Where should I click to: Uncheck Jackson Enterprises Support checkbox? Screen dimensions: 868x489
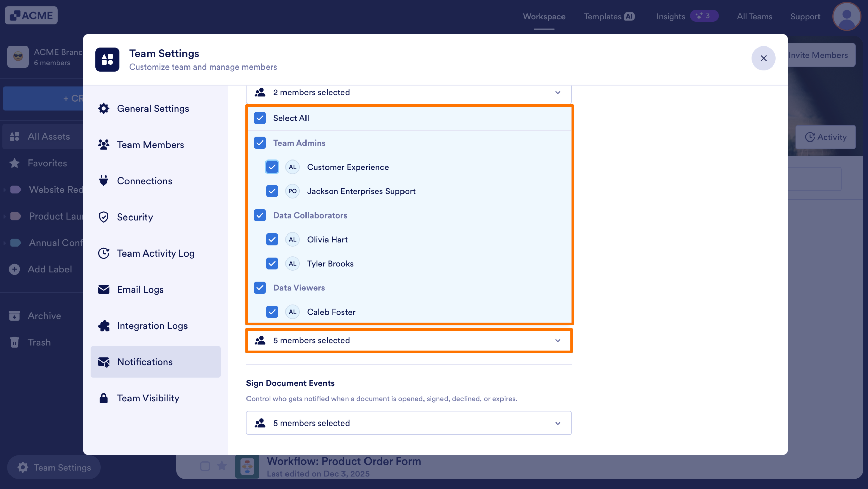point(272,191)
